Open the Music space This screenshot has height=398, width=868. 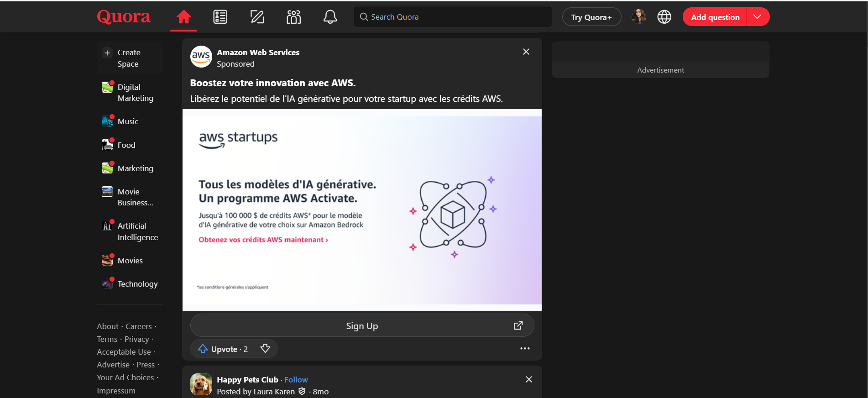(x=130, y=121)
